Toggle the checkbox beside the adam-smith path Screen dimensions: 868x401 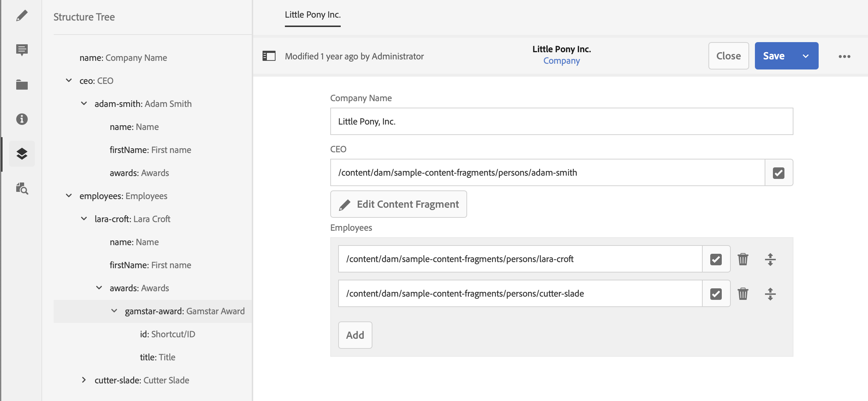pyautogui.click(x=779, y=173)
